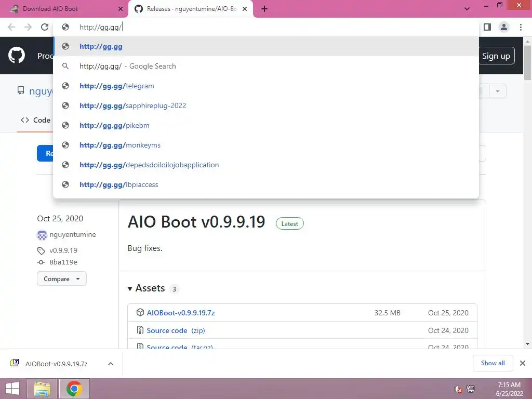Click the Oct 25, 2020 release date text
This screenshot has height=399, width=532.
[60, 219]
